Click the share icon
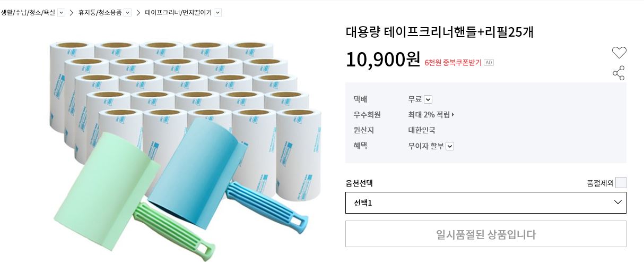Screen dimensions: 644x262 point(619,73)
